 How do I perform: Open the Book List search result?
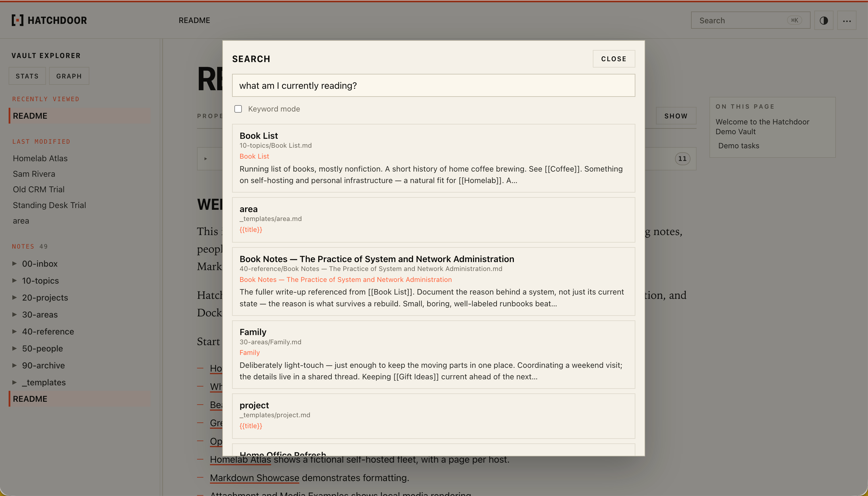tap(433, 158)
